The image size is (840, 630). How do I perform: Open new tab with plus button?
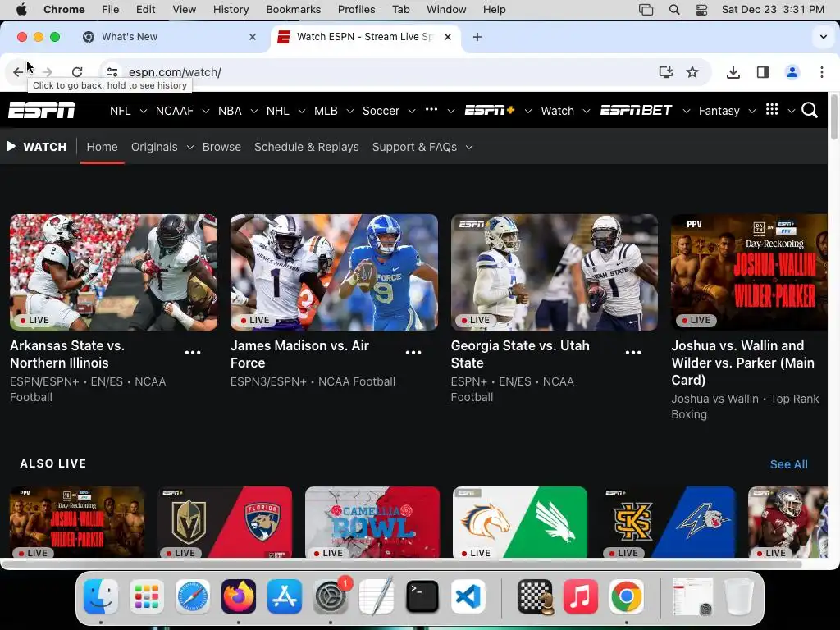coord(477,37)
